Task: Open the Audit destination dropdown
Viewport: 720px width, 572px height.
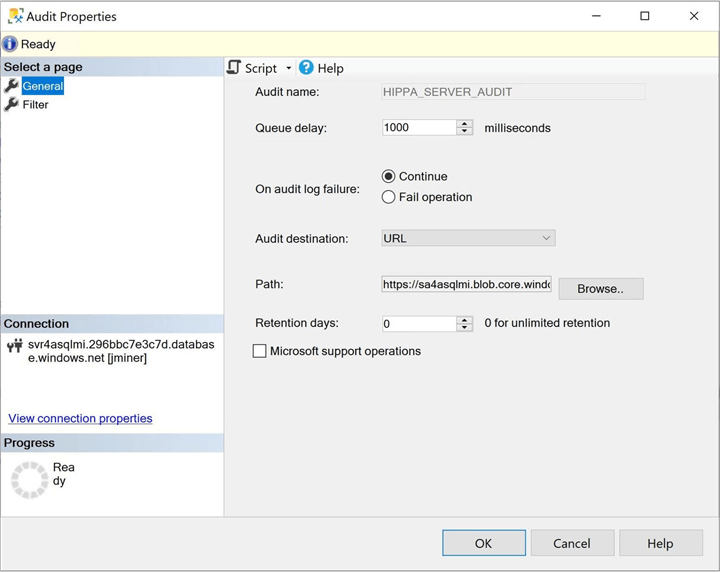Action: click(x=468, y=238)
